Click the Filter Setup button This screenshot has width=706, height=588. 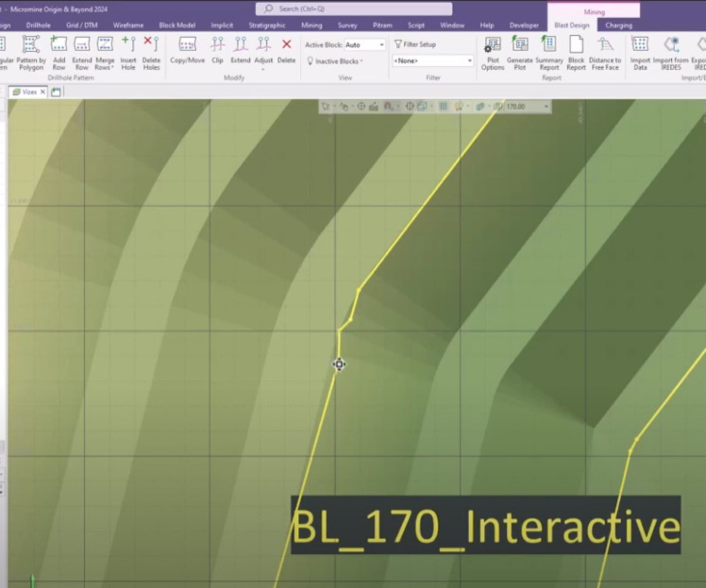click(x=415, y=44)
